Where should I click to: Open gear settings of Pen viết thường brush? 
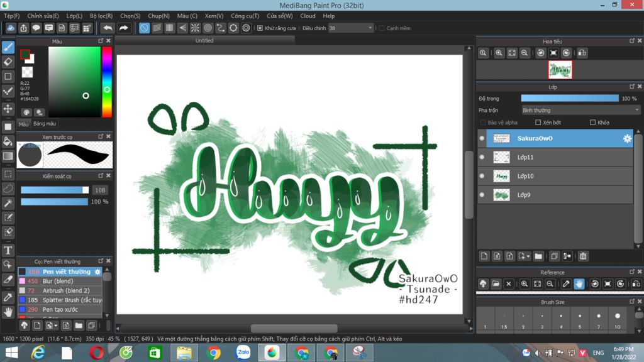click(x=97, y=271)
